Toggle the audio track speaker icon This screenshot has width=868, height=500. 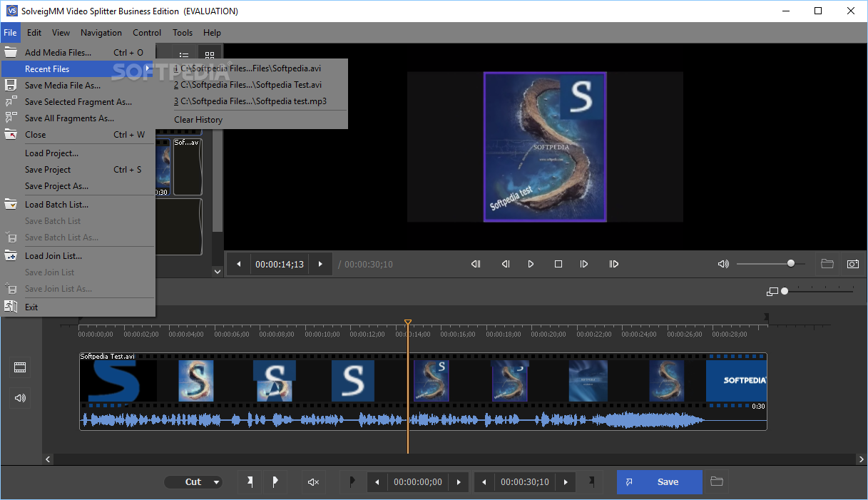coord(20,398)
